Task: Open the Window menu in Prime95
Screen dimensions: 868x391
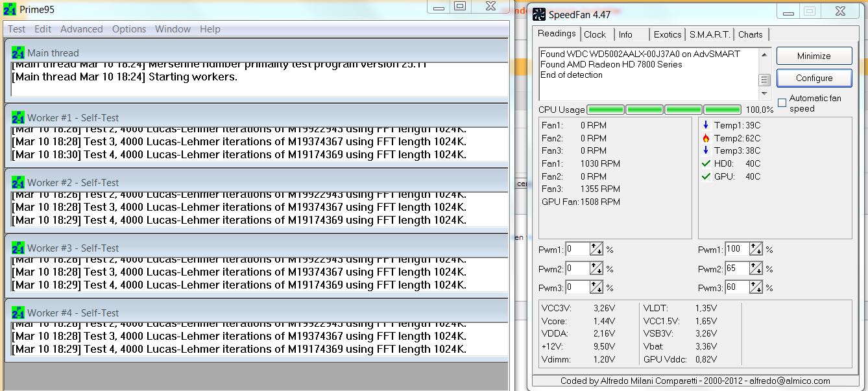Action: click(x=173, y=29)
